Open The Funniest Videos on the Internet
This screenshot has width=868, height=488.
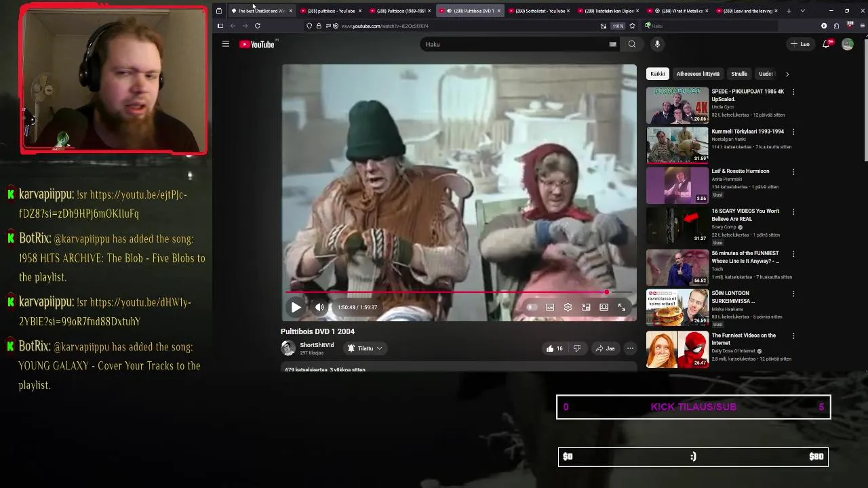(743, 339)
